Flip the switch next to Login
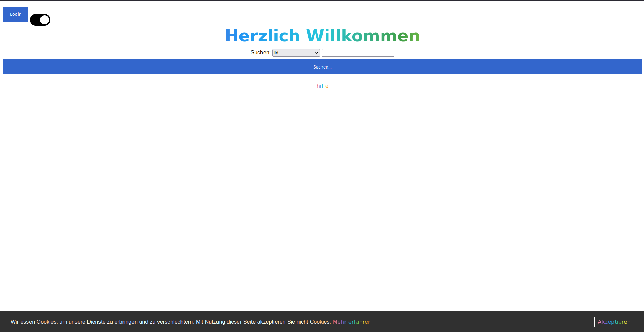 40,20
